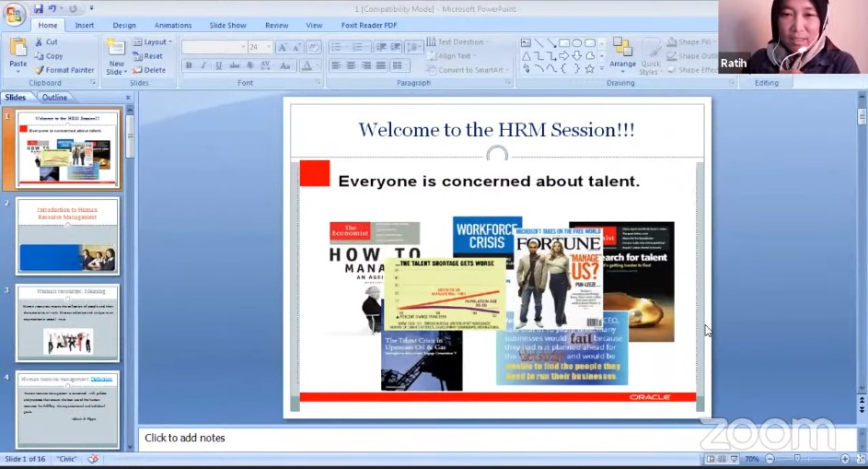Click the 70% zoom level

pyautogui.click(x=751, y=459)
